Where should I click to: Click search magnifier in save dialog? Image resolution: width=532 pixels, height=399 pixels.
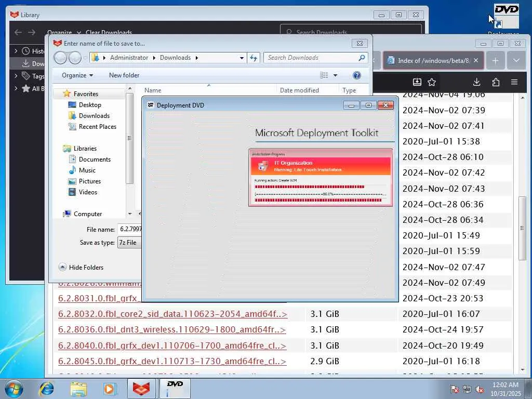point(362,58)
